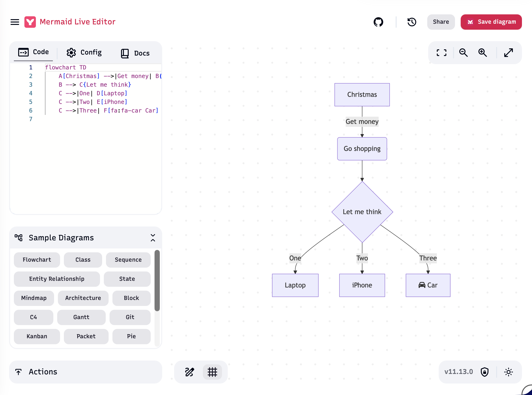
Task: Click the Actions upload arrow icon
Action: (18, 372)
